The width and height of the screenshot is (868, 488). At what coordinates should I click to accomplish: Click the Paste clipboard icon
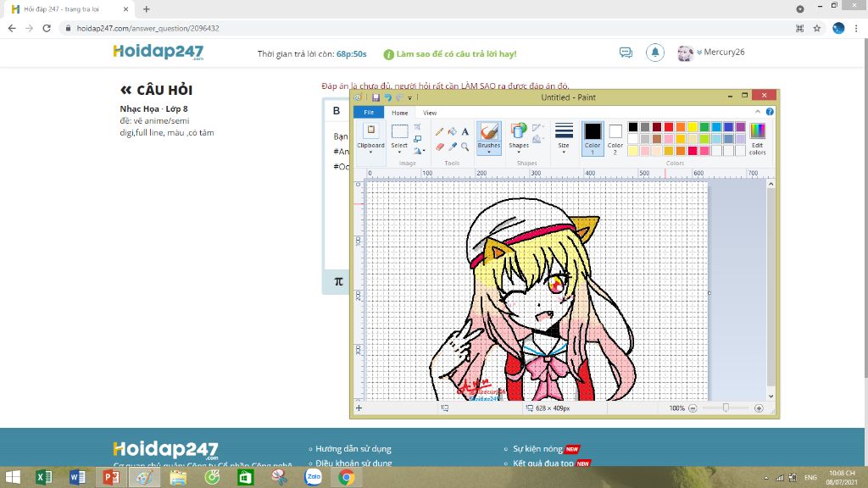point(371,130)
